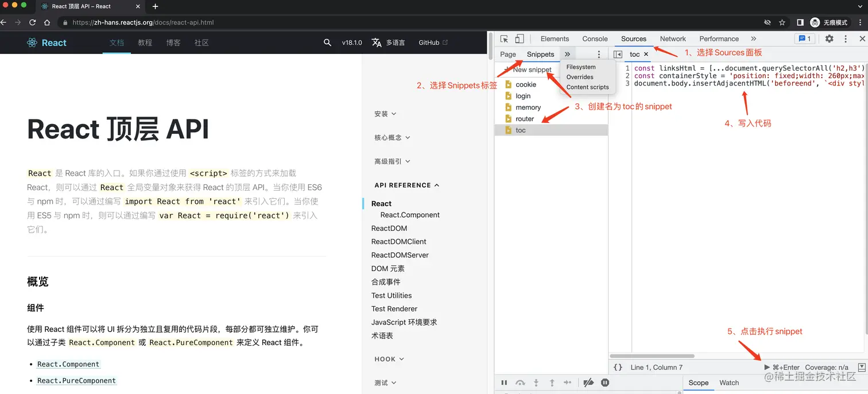Hide navigator using the sidebar toggle icon
Viewport: 868px width, 394px height.
[618, 55]
